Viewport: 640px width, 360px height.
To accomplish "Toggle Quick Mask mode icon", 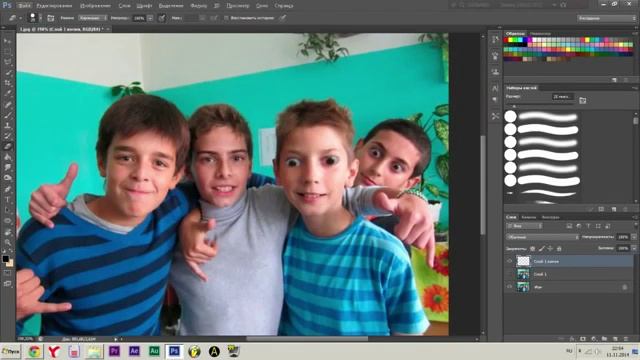I will click(7, 273).
